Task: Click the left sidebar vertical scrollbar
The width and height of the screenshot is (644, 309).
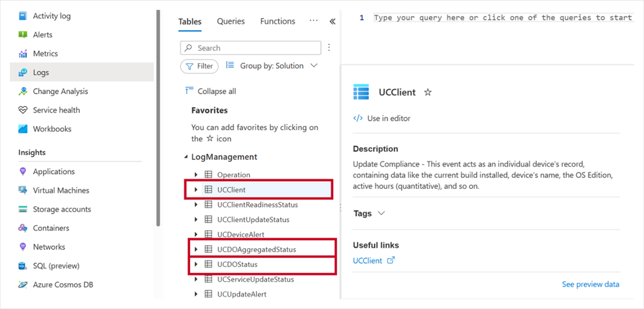Action: [158, 118]
